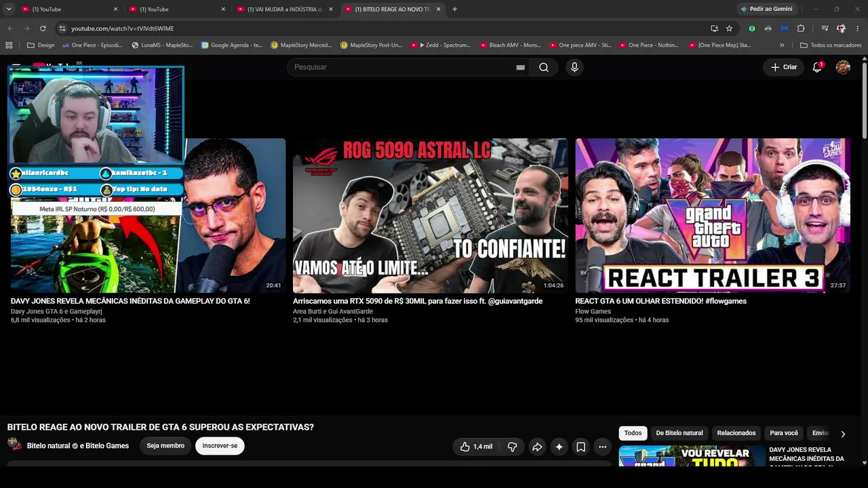Share the video using the arrow icon
This screenshot has width=868, height=488.
[537, 447]
